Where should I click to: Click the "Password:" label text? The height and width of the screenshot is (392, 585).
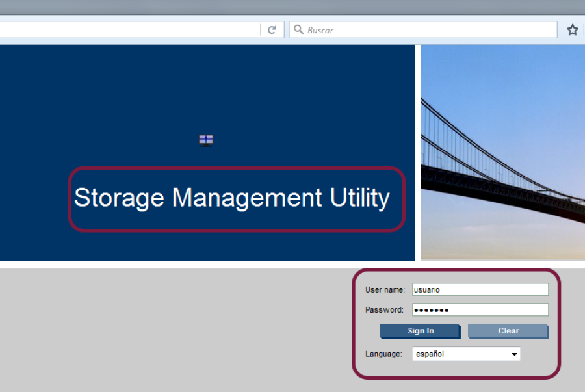click(384, 310)
